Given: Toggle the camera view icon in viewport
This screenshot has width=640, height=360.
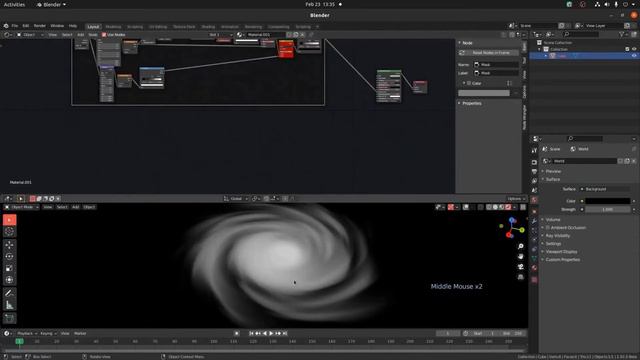Looking at the screenshot, I should [x=520, y=267].
